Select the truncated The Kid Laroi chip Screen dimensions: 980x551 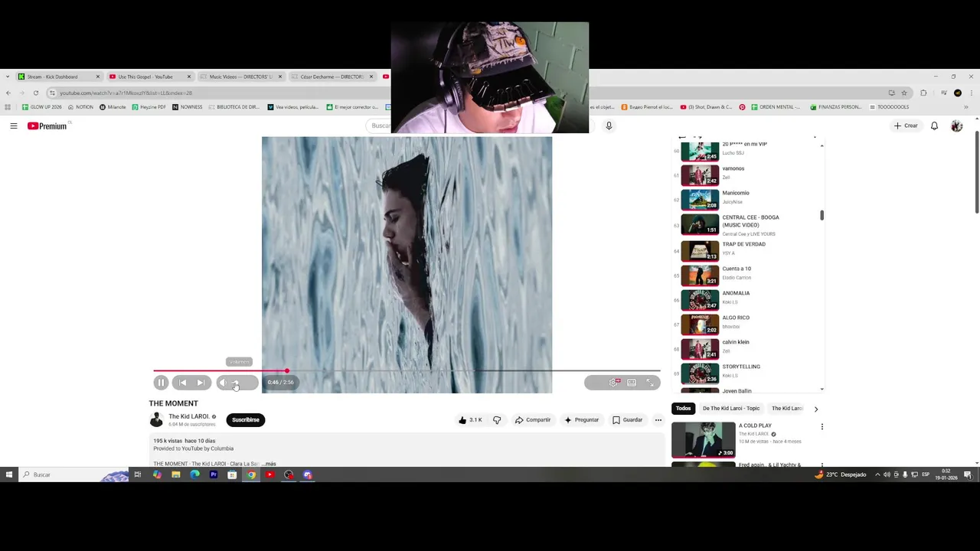787,409
